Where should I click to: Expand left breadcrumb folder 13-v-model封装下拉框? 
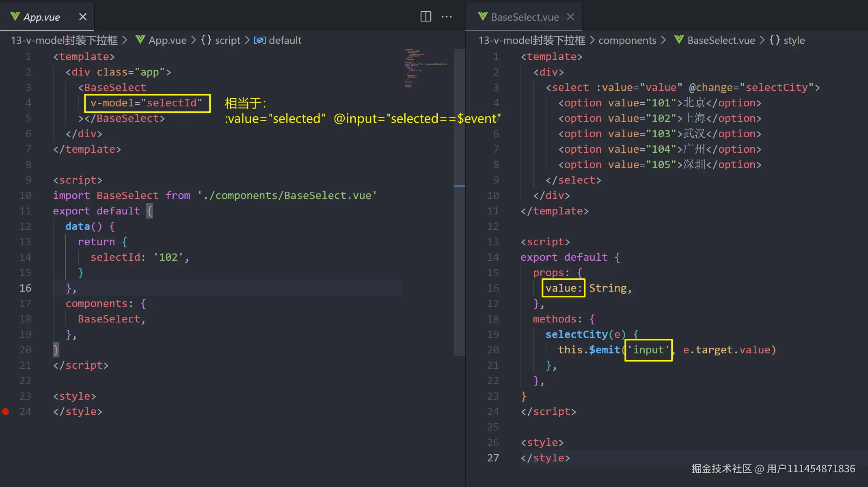(x=64, y=40)
